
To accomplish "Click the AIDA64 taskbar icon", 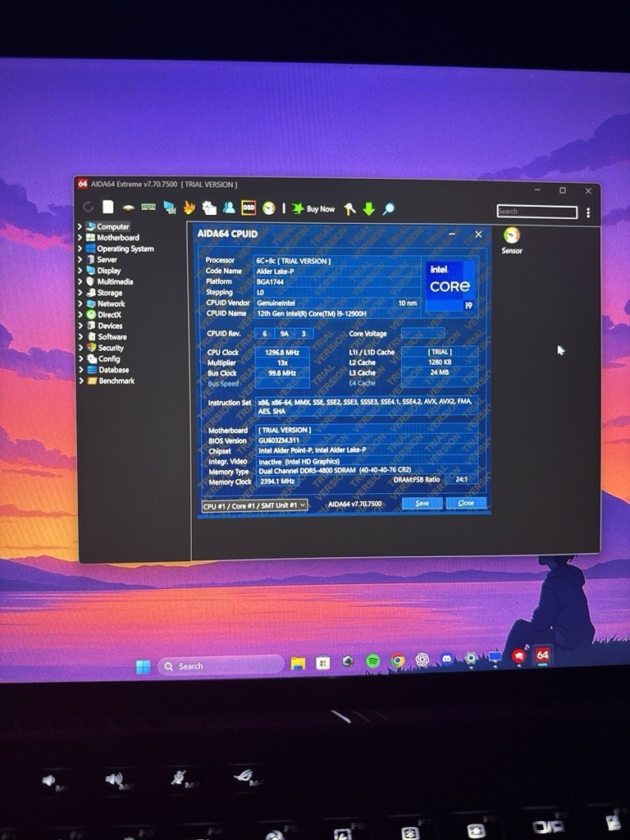I will [542, 655].
